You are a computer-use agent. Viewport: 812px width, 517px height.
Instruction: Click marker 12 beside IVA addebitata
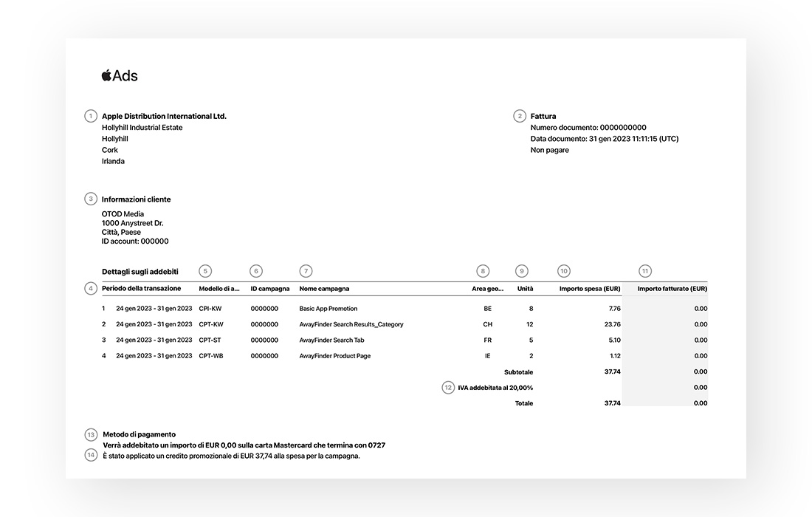click(448, 387)
